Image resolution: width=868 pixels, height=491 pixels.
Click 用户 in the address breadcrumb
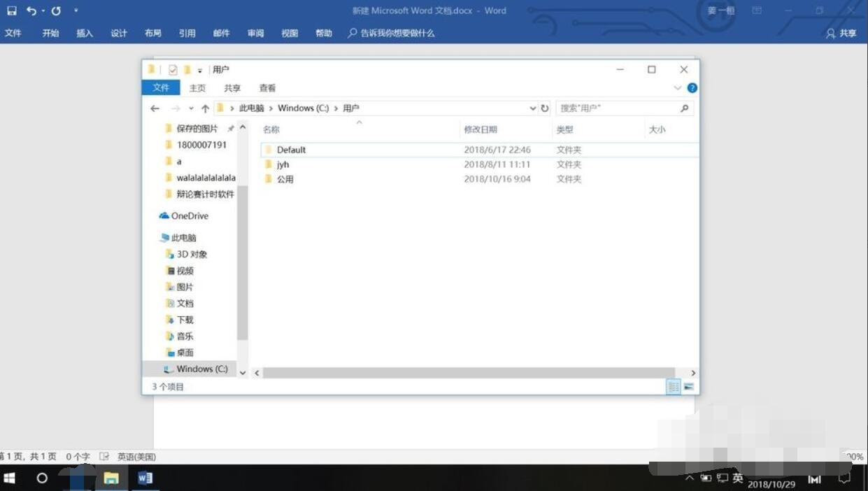(x=350, y=108)
